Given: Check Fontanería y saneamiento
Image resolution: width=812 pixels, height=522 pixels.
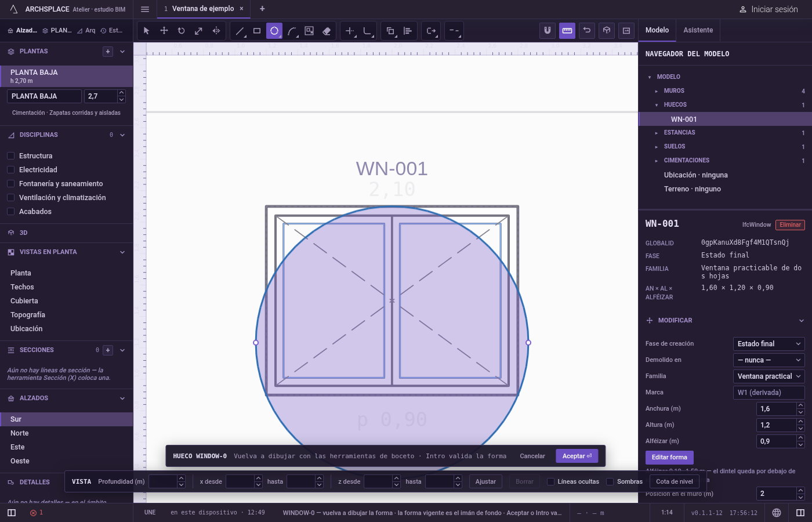Looking at the screenshot, I should pos(10,183).
